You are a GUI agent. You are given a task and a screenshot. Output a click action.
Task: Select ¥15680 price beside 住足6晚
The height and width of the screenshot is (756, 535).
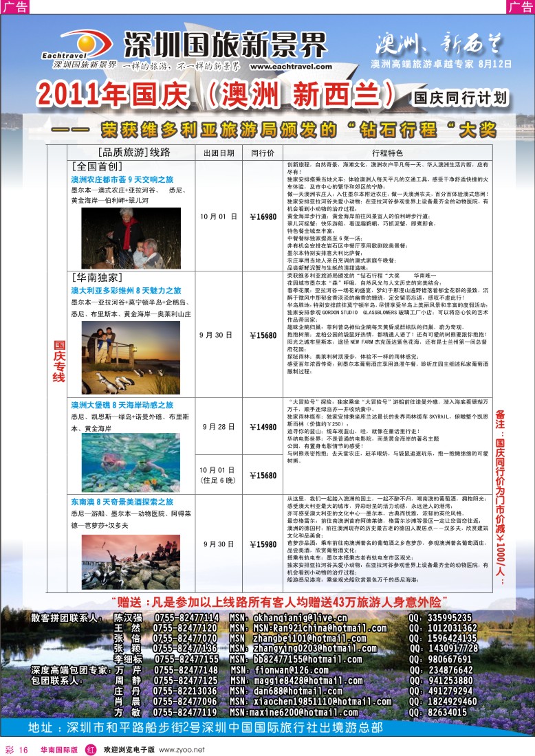263,476
